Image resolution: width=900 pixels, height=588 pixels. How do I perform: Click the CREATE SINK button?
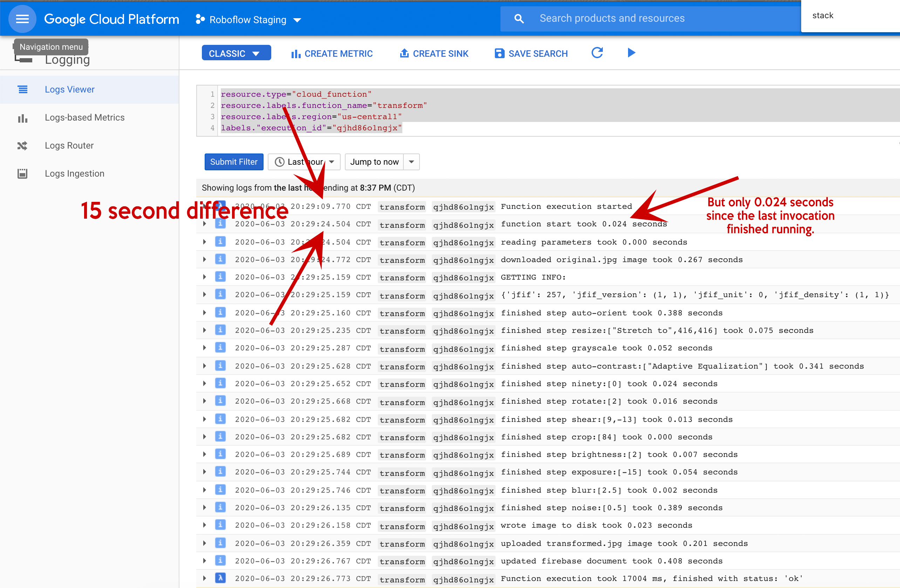pyautogui.click(x=434, y=54)
